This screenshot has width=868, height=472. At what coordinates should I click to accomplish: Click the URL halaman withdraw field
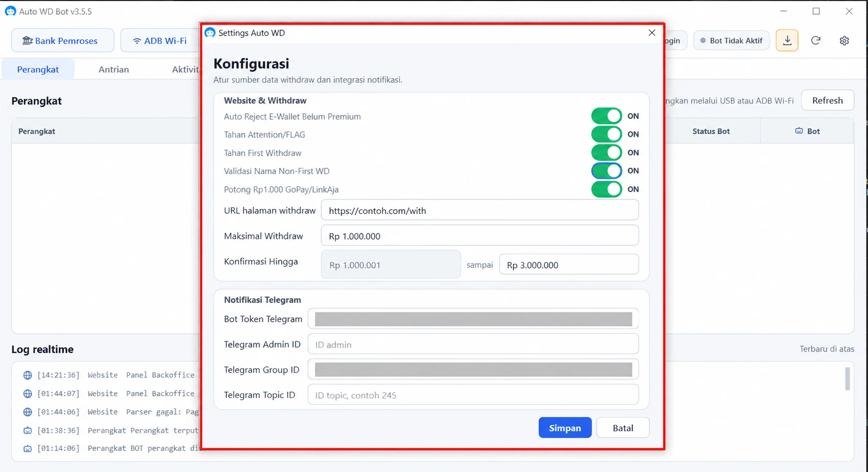(479, 210)
